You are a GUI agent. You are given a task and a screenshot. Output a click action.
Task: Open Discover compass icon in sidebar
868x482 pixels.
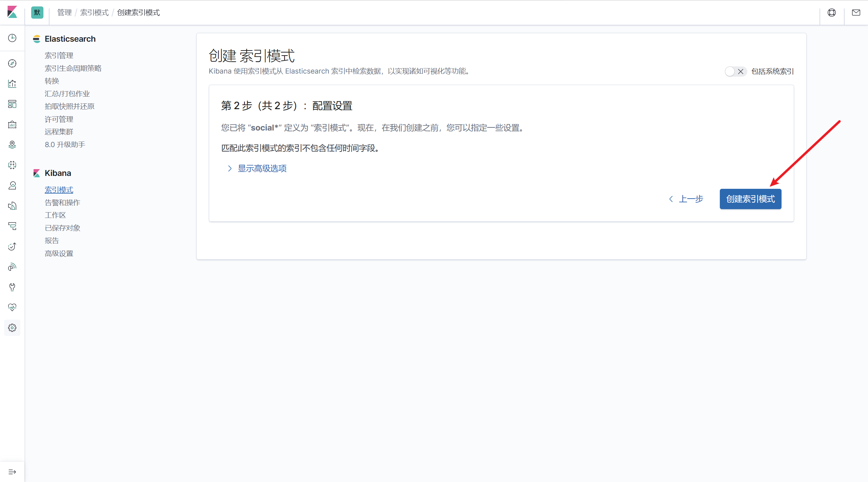coord(12,63)
